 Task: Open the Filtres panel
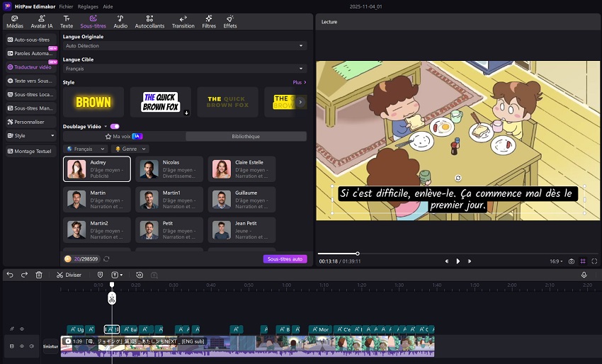point(209,22)
